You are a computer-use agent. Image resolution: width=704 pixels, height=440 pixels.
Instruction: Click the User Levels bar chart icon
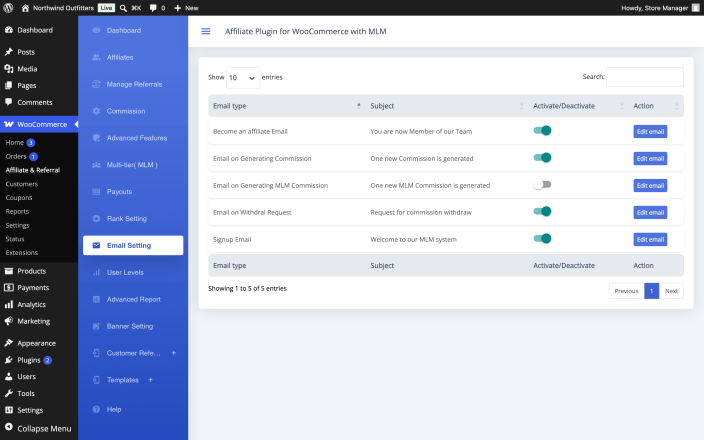[96, 272]
